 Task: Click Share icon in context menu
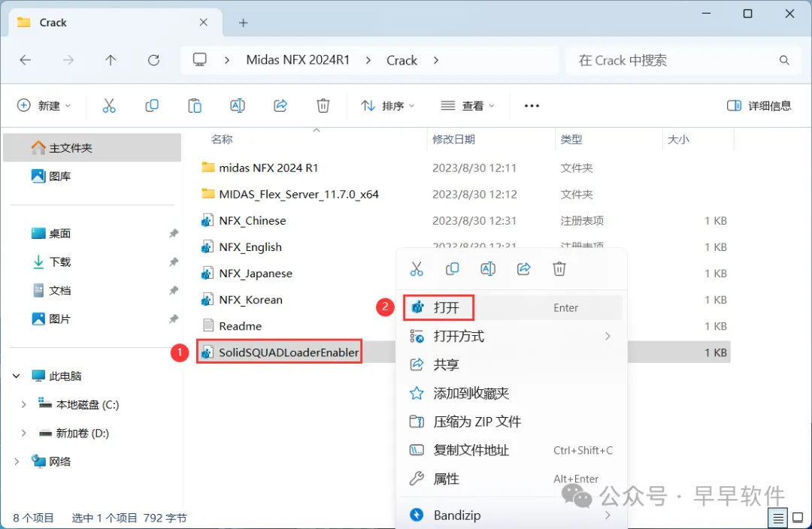[x=523, y=269]
